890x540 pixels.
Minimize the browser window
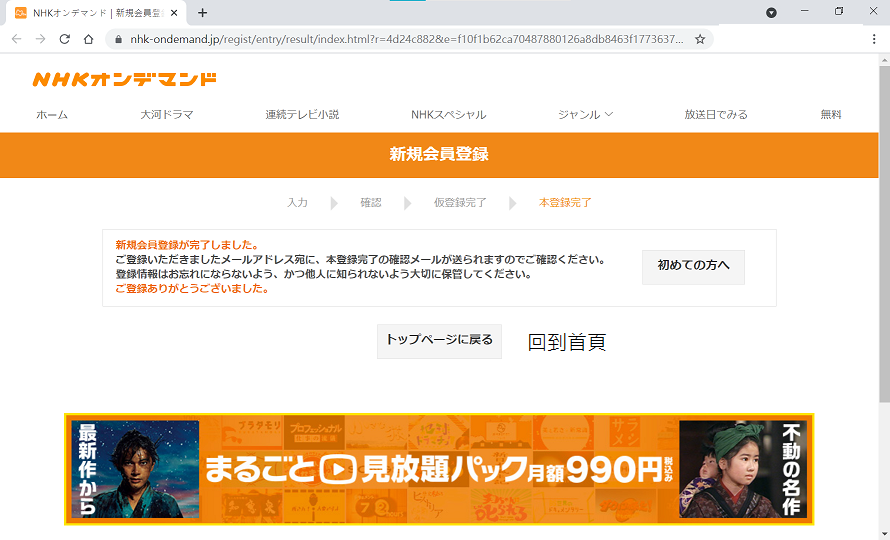click(x=804, y=11)
